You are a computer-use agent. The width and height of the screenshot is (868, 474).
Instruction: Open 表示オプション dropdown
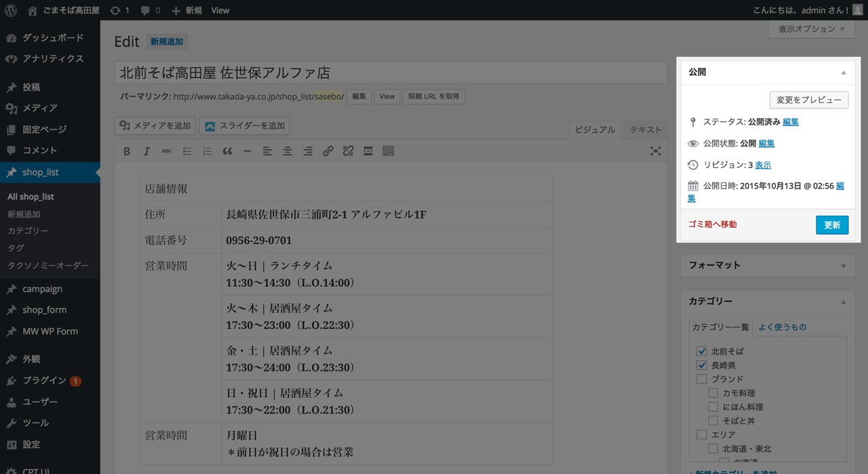pyautogui.click(x=811, y=29)
